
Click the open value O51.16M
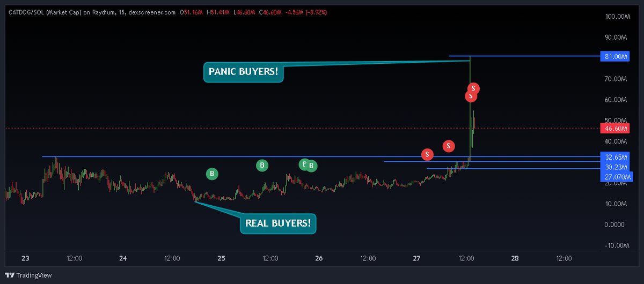pos(192,11)
